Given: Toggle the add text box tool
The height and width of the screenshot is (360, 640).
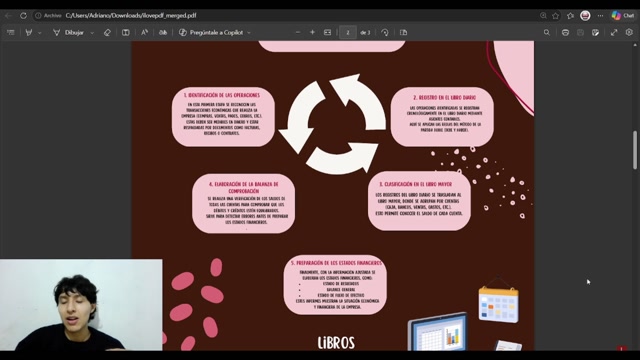Looking at the screenshot, I should 126,32.
